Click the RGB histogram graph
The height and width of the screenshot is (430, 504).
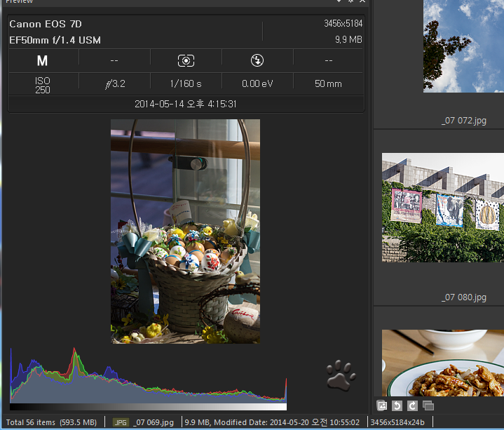click(x=148, y=375)
